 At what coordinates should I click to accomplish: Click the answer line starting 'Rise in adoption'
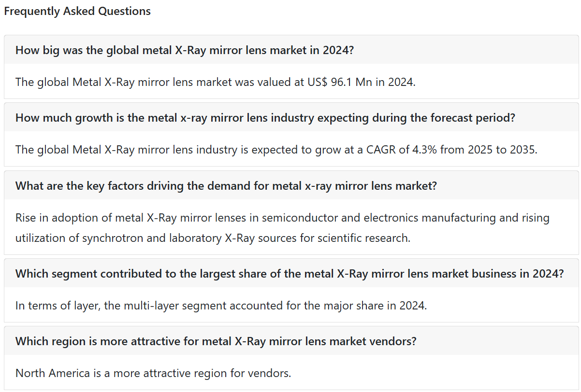[282, 218]
